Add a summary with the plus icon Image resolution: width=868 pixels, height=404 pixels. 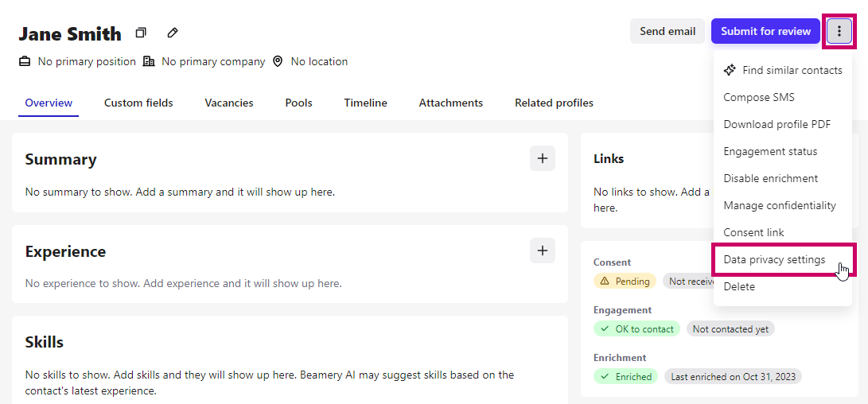coord(543,158)
